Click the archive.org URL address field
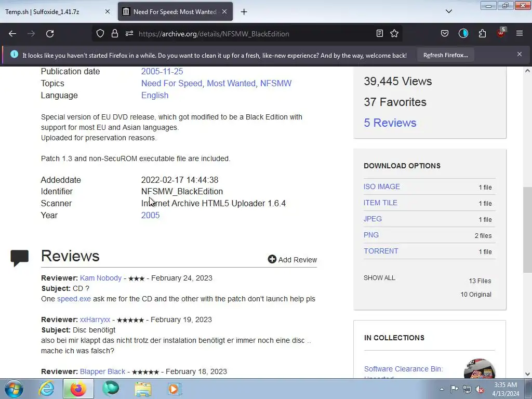This screenshot has height=399, width=532. coord(248,34)
